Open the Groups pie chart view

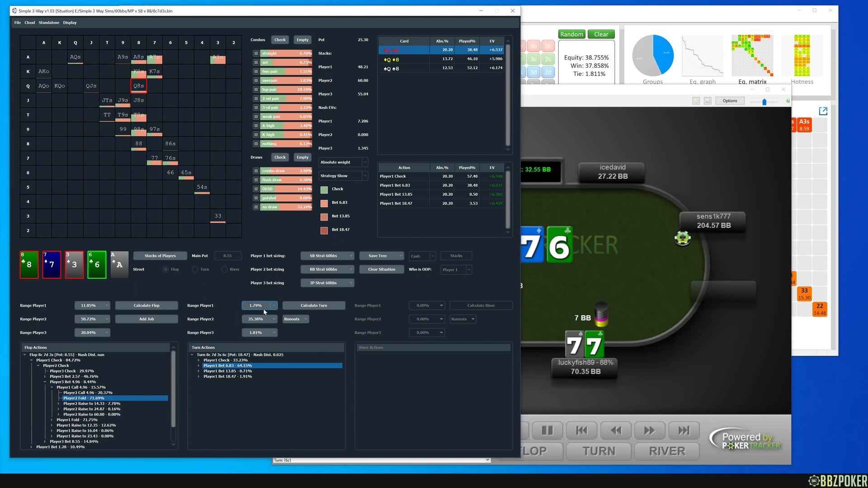652,56
